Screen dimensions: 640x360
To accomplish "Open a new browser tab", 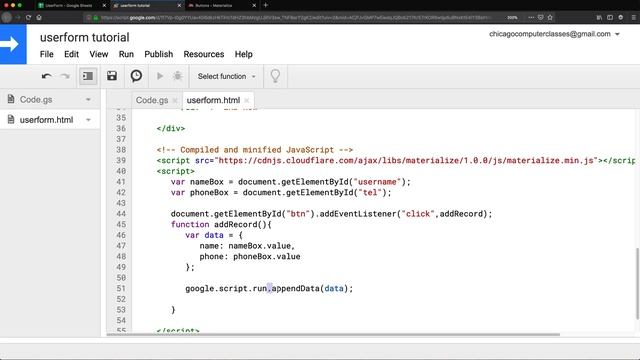I will point(265,5).
